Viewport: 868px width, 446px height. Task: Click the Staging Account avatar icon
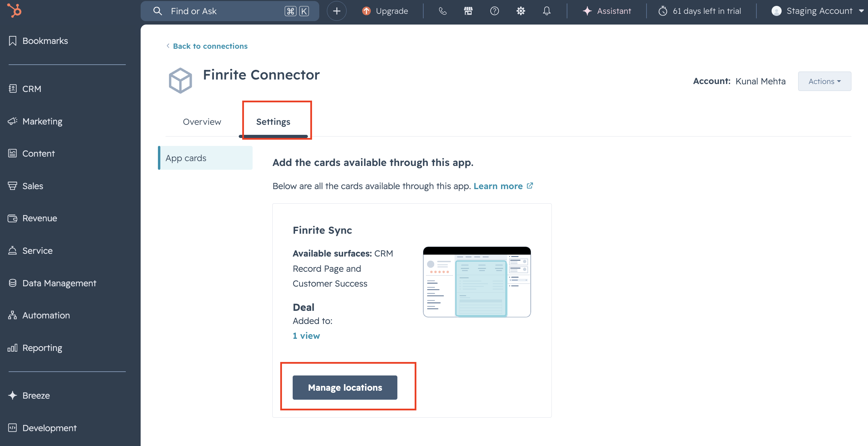(x=776, y=11)
